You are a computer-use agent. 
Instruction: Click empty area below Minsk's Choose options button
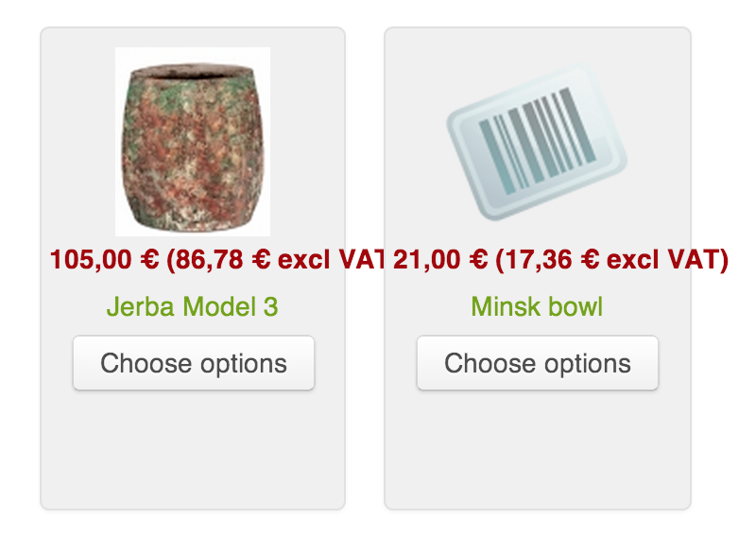[x=538, y=449]
